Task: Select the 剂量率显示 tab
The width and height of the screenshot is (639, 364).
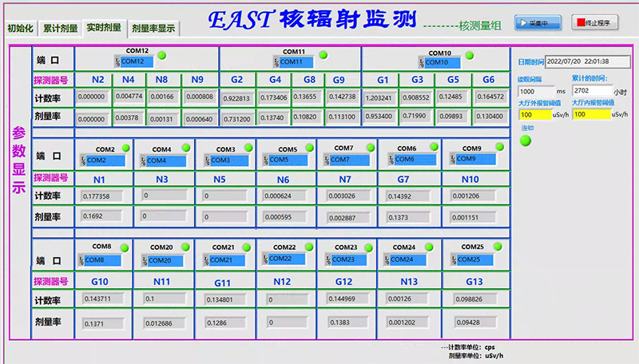Action: coord(153,28)
